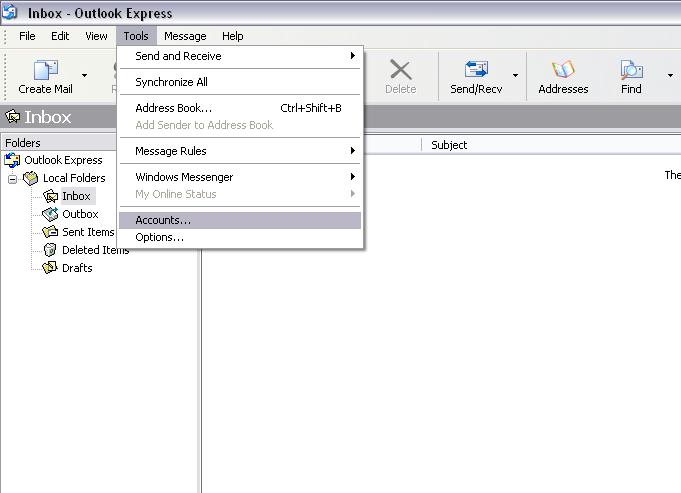Image resolution: width=681 pixels, height=493 pixels.
Task: Close the open Tools menu
Action: [136, 36]
